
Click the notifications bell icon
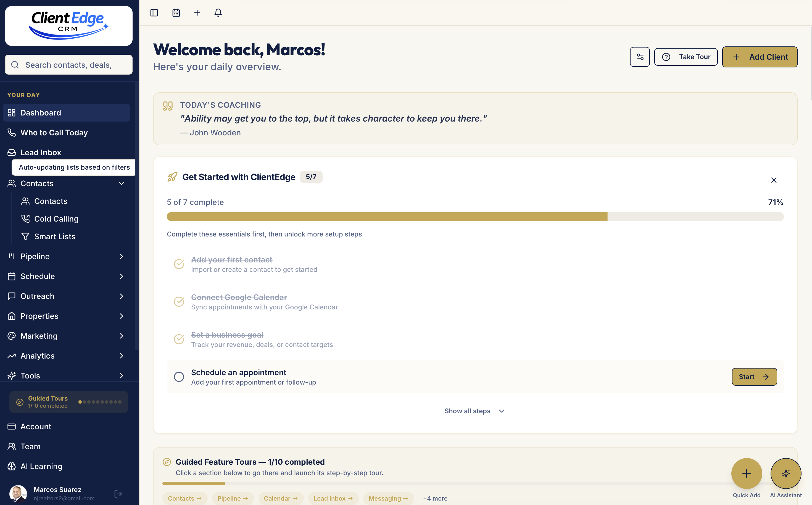218,13
